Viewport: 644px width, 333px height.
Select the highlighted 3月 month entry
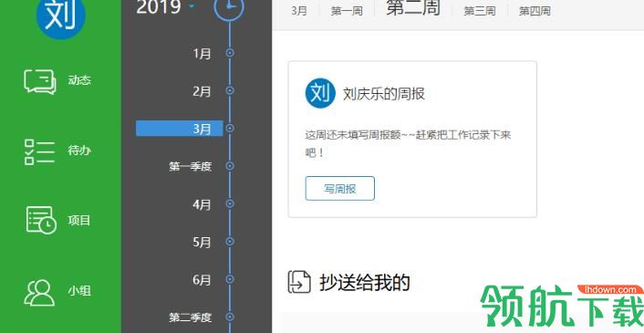[x=180, y=129]
